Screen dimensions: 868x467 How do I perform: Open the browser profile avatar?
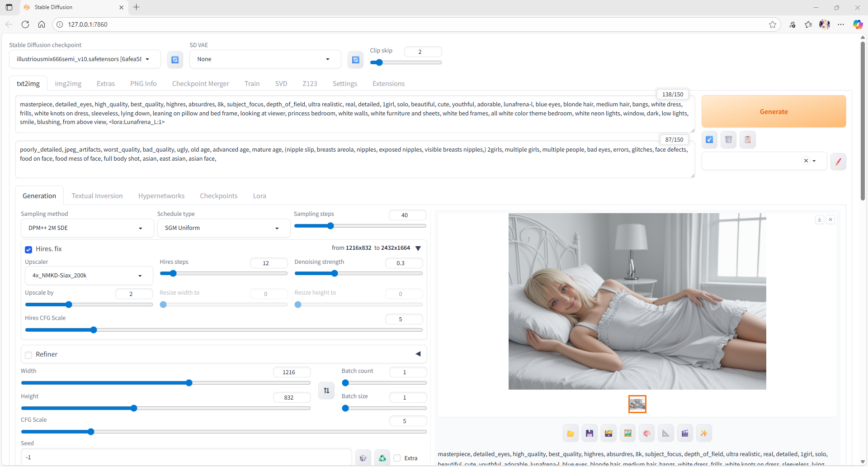point(825,24)
